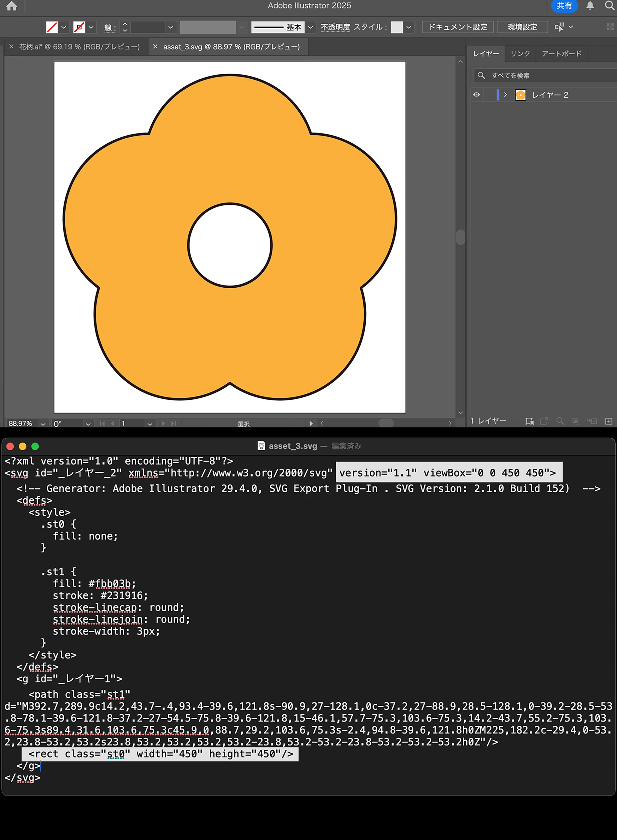
Task: Click the selection align icon in control bar
Action: 560,27
